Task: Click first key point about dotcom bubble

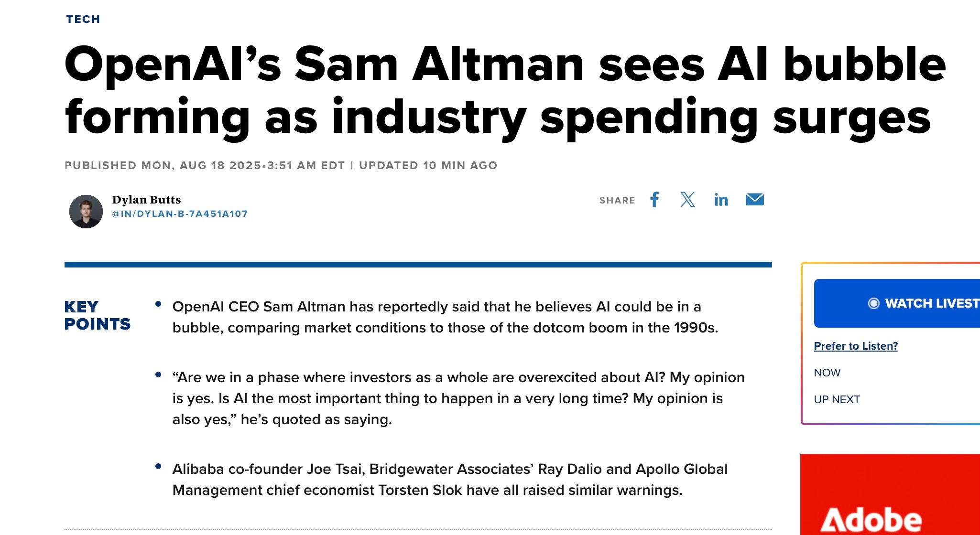Action: point(445,317)
